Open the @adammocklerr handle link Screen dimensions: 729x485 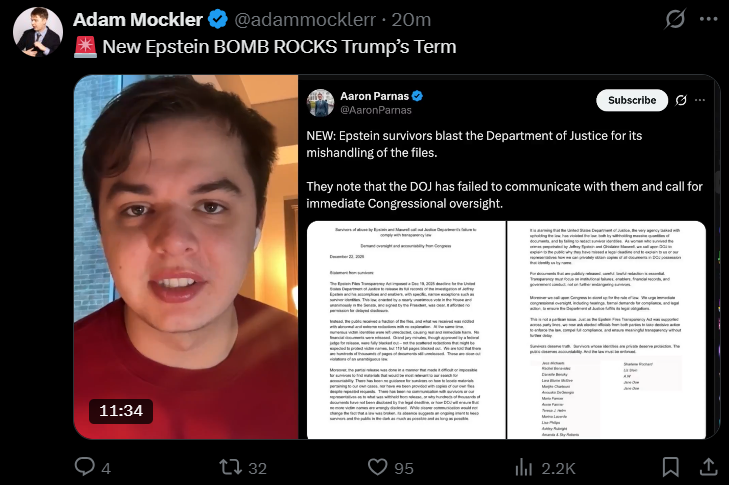(305, 20)
